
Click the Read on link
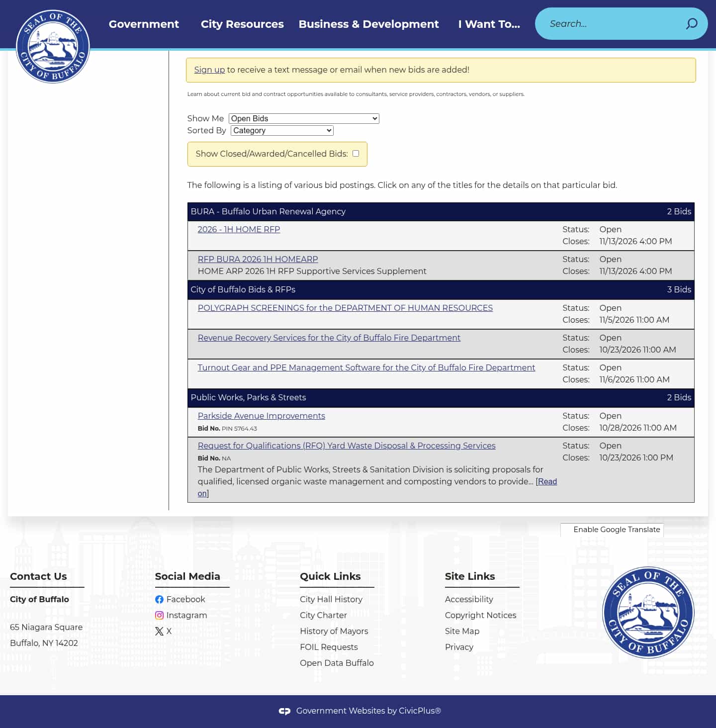[547, 481]
